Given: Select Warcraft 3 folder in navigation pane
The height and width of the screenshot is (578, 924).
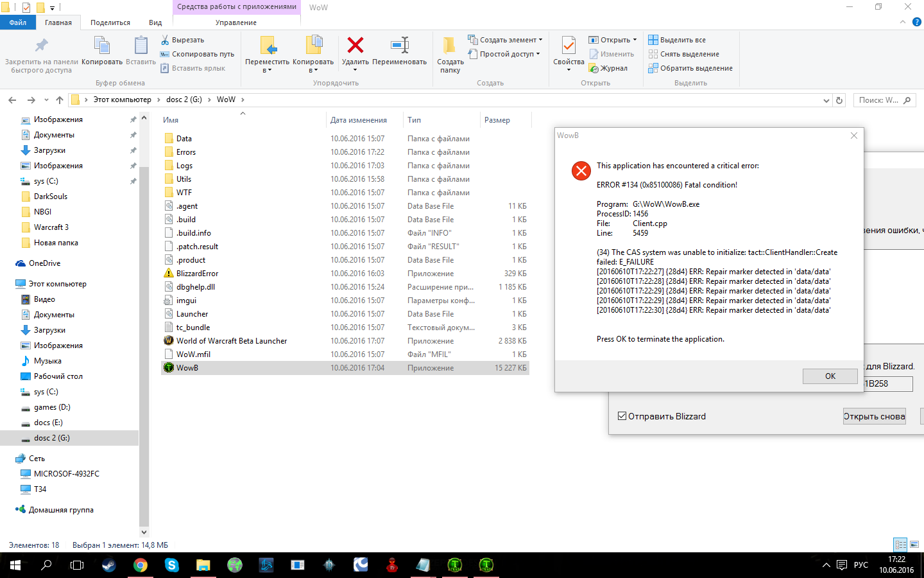Looking at the screenshot, I should pyautogui.click(x=51, y=227).
